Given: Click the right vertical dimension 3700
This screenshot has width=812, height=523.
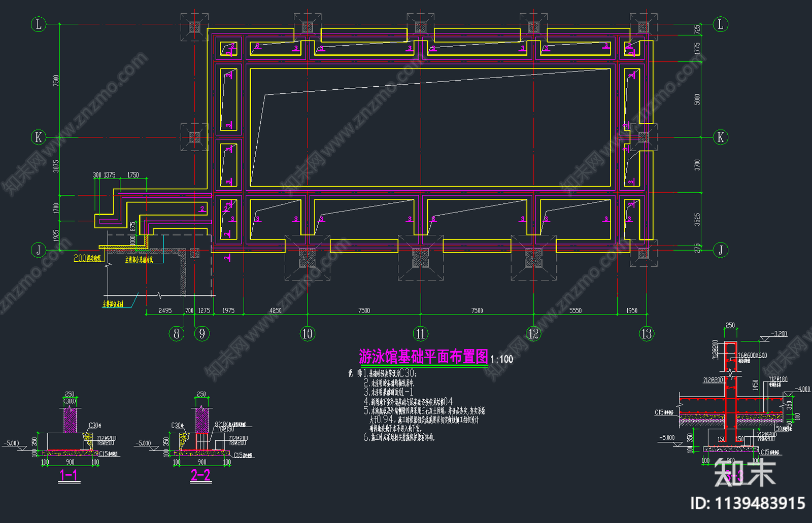Looking at the screenshot, I should tap(697, 165).
